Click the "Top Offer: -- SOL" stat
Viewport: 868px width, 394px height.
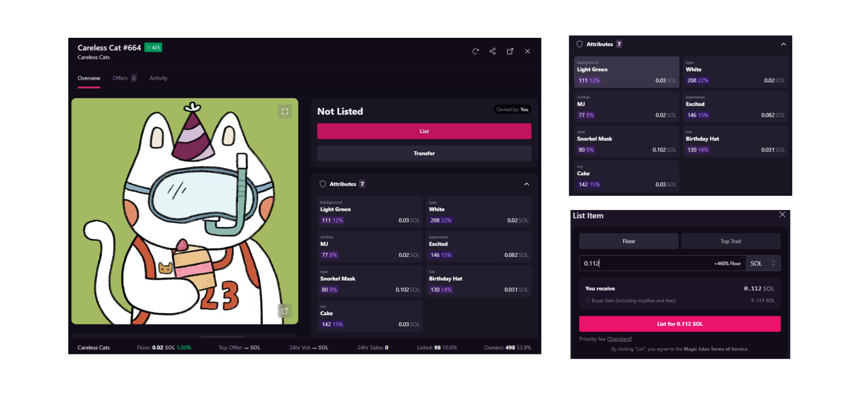[x=240, y=348]
